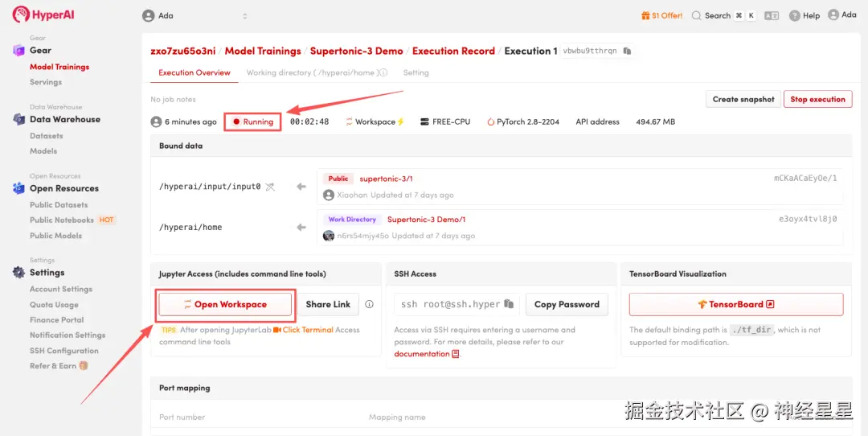The image size is (868, 436).
Task: Click the PyTorch flame icon
Action: click(490, 122)
